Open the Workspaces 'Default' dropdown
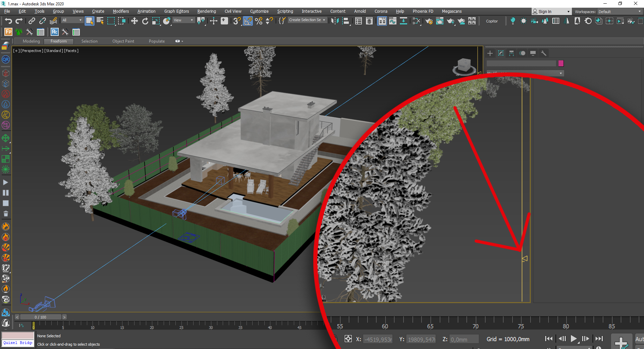The width and height of the screenshot is (644, 349). coord(620,12)
